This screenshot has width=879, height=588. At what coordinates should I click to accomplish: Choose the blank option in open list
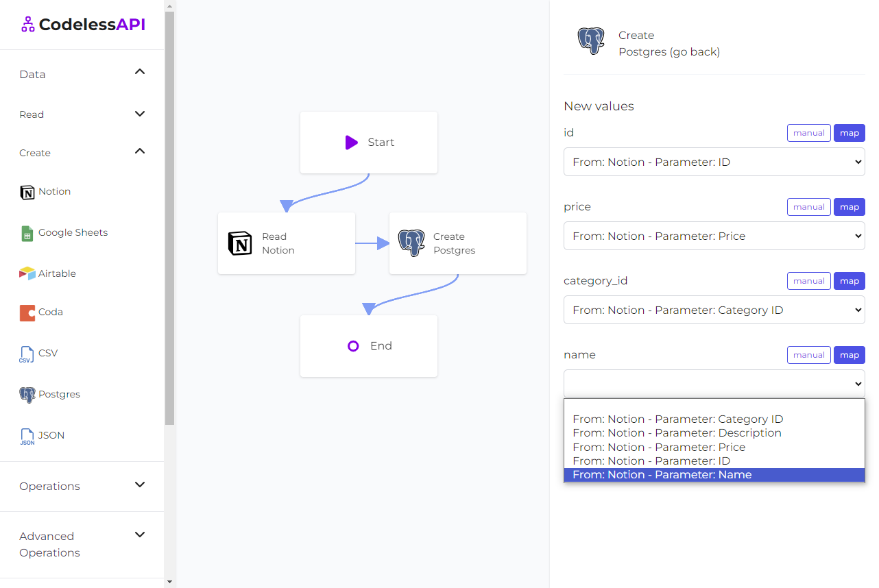[714, 406]
